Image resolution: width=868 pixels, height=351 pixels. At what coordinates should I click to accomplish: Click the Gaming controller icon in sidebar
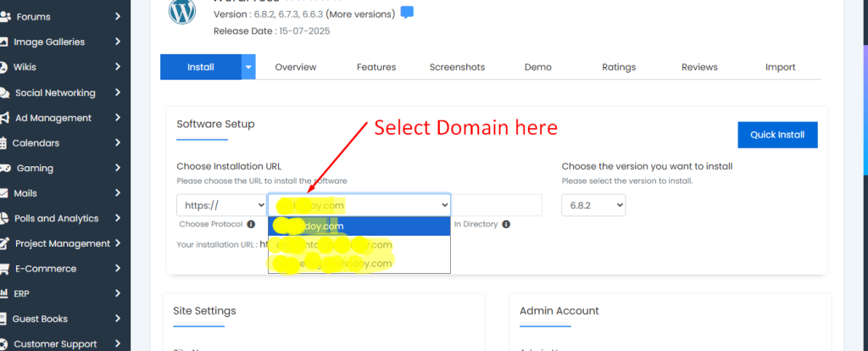tap(5, 168)
